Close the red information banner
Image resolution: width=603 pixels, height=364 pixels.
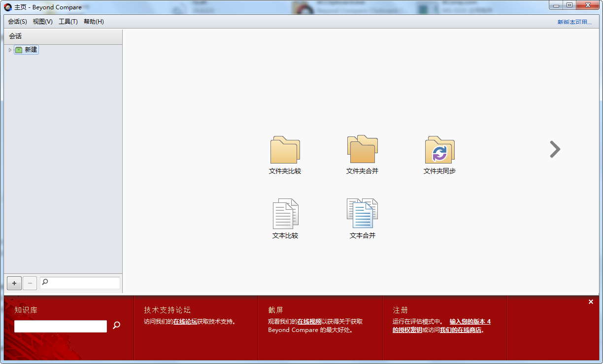click(591, 302)
